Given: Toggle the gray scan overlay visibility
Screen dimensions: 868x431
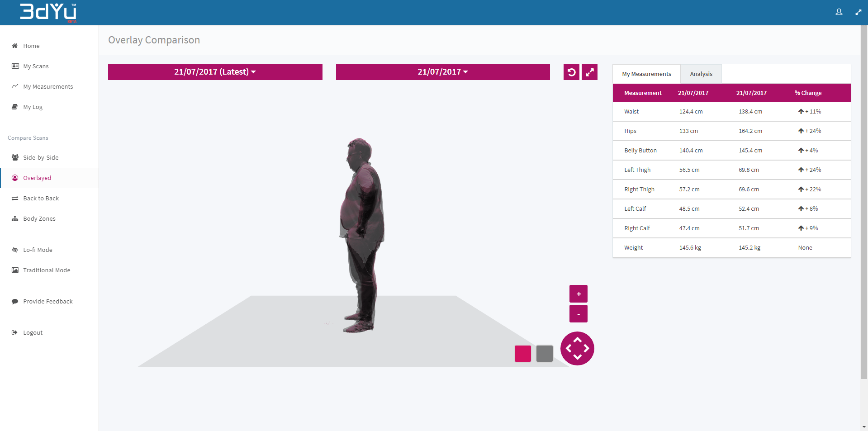Looking at the screenshot, I should click(x=544, y=354).
